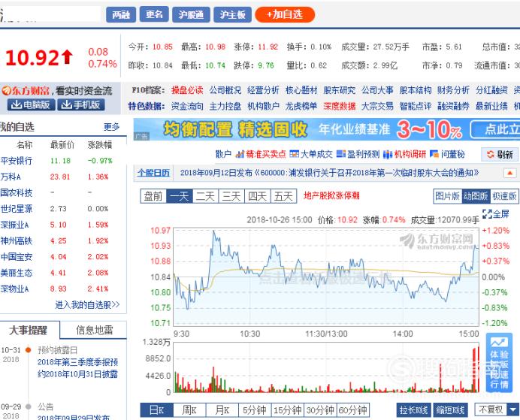Select the 三天 chart tab
Image resolution: width=520 pixels, height=420 pixels.
tap(231, 196)
